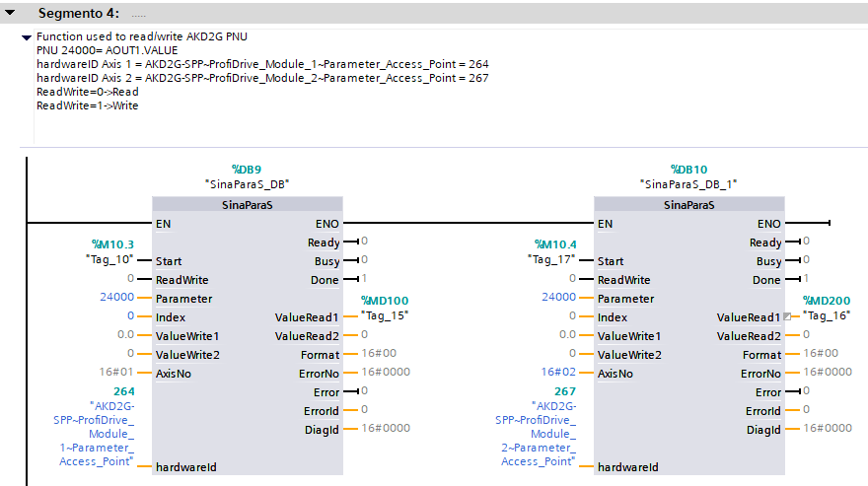
Task: Select the "SinaParaS_DB" instance name
Action: click(x=247, y=183)
